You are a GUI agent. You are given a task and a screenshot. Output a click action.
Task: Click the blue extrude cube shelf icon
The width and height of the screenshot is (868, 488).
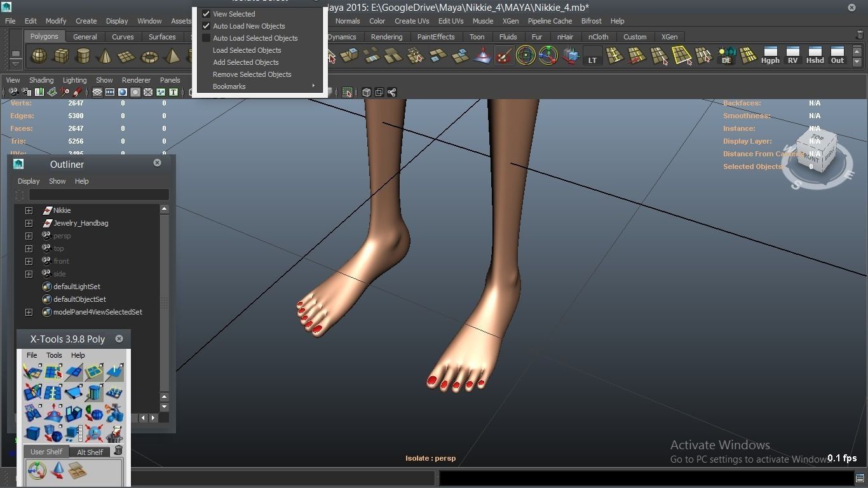[570, 56]
